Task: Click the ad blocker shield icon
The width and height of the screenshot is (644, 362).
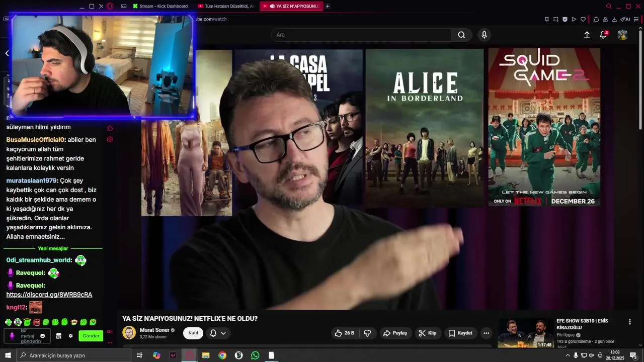Action: click(x=565, y=19)
